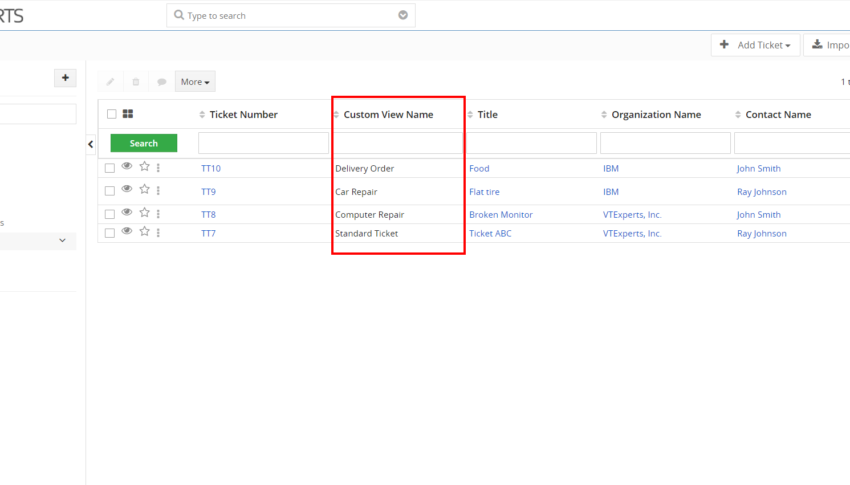Screen dimensions: 850x485
Task: Open three-dot menu for TT7 row
Action: click(158, 232)
